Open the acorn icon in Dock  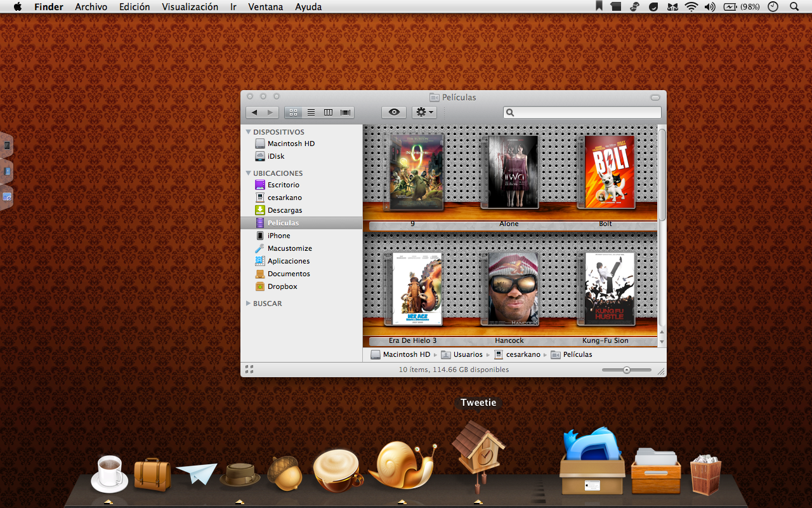click(x=284, y=473)
